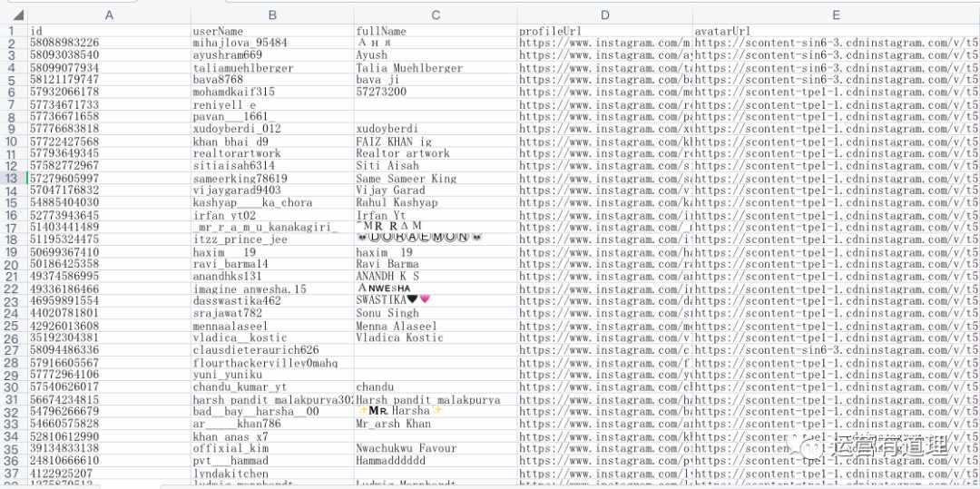Click the select-all corner triangle
Screen dimensions: 980x489
[18, 15]
